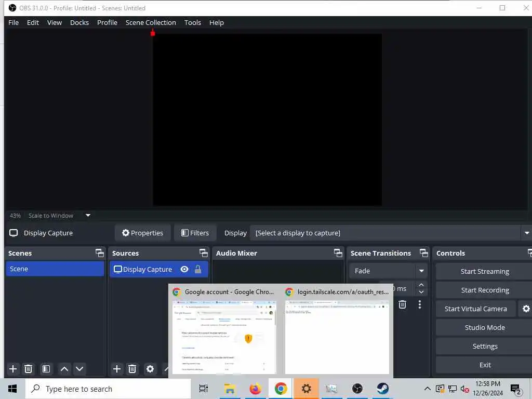Open scene filters icon in Scenes toolbar

tap(46, 369)
